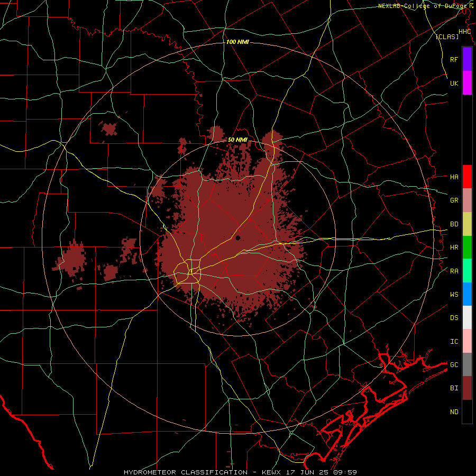Image resolution: width=476 pixels, height=476 pixels.
Task: Click the "17 JUN 25 09:59" timestamp
Action: (x=322, y=472)
